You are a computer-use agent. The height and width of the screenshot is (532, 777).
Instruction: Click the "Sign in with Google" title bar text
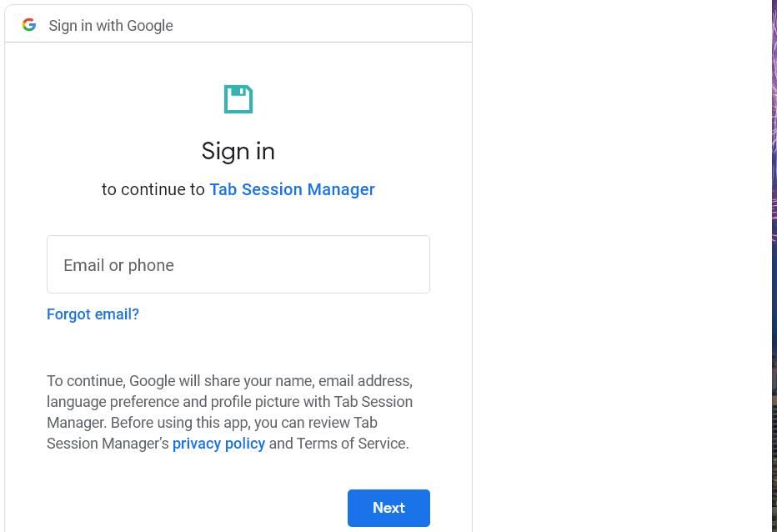pyautogui.click(x=111, y=26)
